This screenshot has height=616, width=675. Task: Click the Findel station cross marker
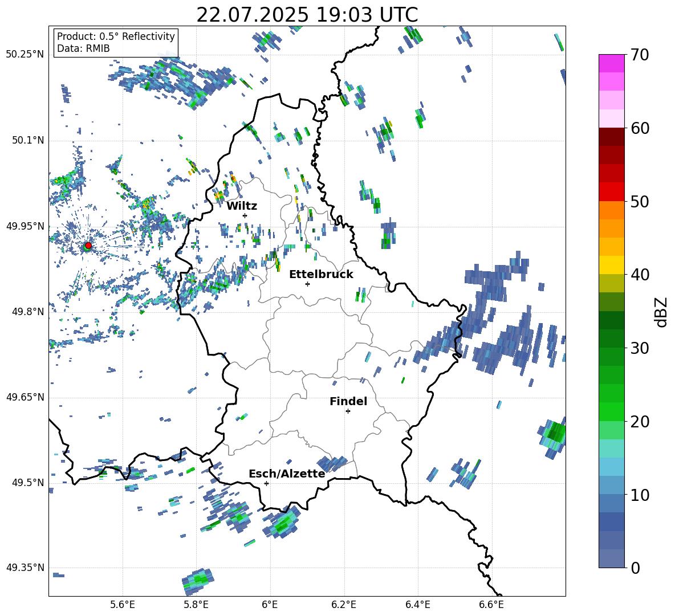click(x=348, y=411)
